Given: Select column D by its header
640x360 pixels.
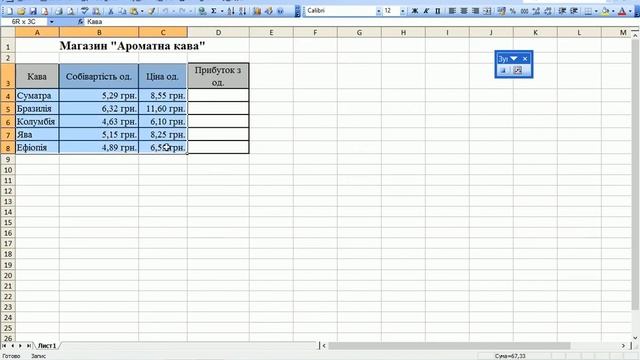Looking at the screenshot, I should point(218,32).
